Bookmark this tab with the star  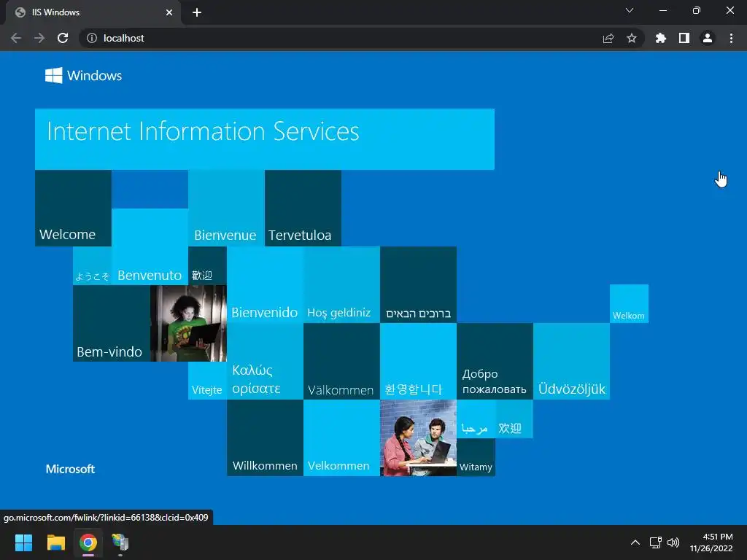632,38
